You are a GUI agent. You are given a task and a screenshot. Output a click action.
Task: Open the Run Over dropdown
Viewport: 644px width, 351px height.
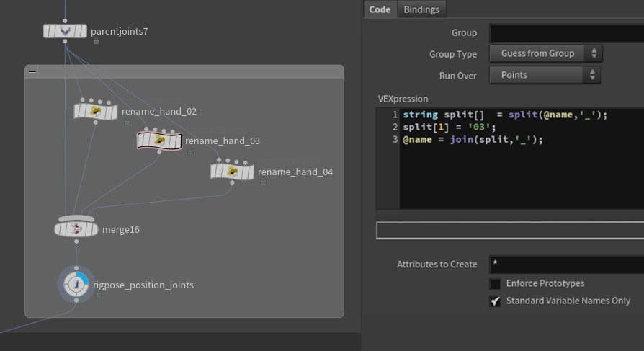pos(545,75)
